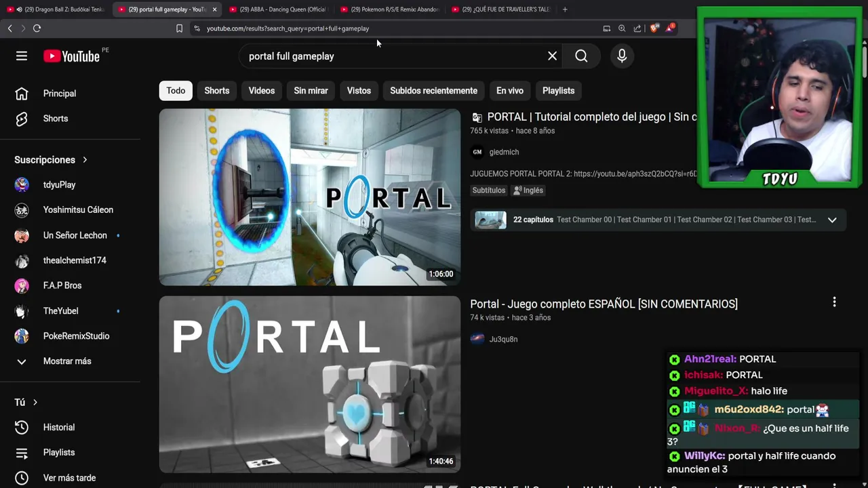Open Portal - Juego completo ESPAÑOL title
This screenshot has width=868, height=488.
coord(604,304)
